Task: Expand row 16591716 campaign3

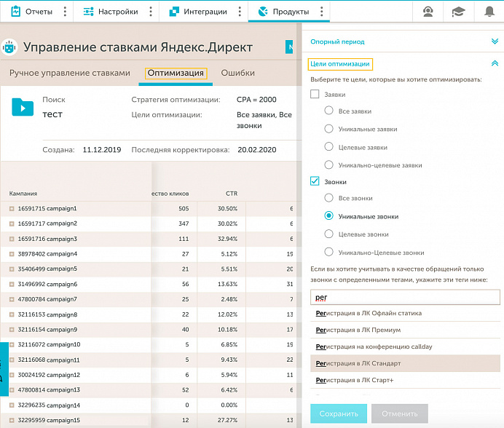Action: [12, 239]
